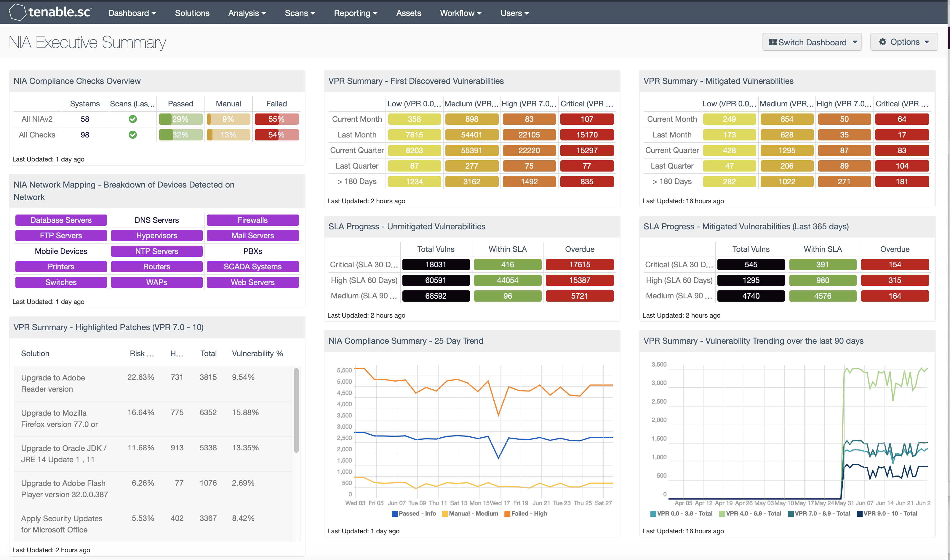The image size is (950, 560).
Task: Click the 32% Passed bar for All Checks
Action: 181,135
